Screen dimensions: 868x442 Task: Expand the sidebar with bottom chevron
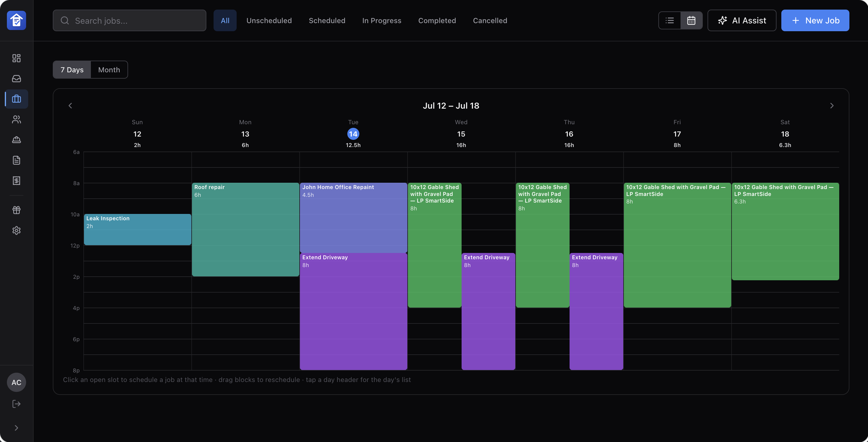pos(16,428)
